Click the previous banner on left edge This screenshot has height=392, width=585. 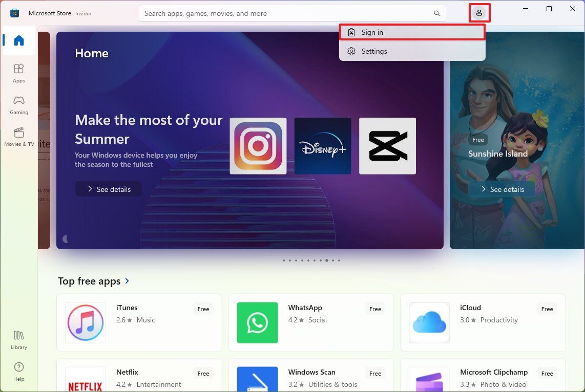[44, 140]
